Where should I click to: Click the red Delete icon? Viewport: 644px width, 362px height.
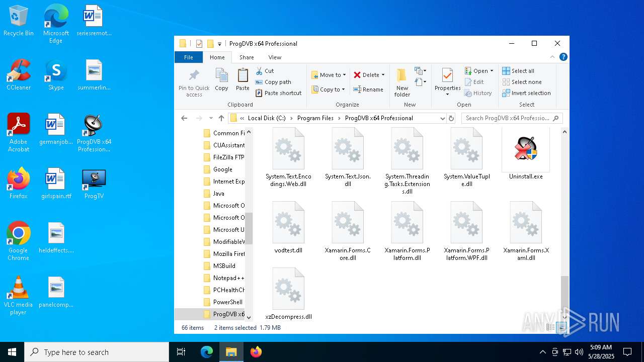pos(357,75)
